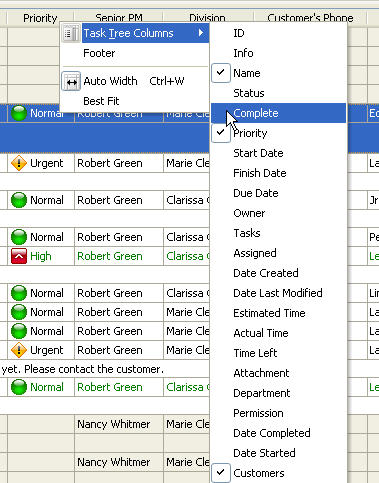Click the green Normal icon in the green text row
Screen dimensions: 379x483
tap(19, 387)
